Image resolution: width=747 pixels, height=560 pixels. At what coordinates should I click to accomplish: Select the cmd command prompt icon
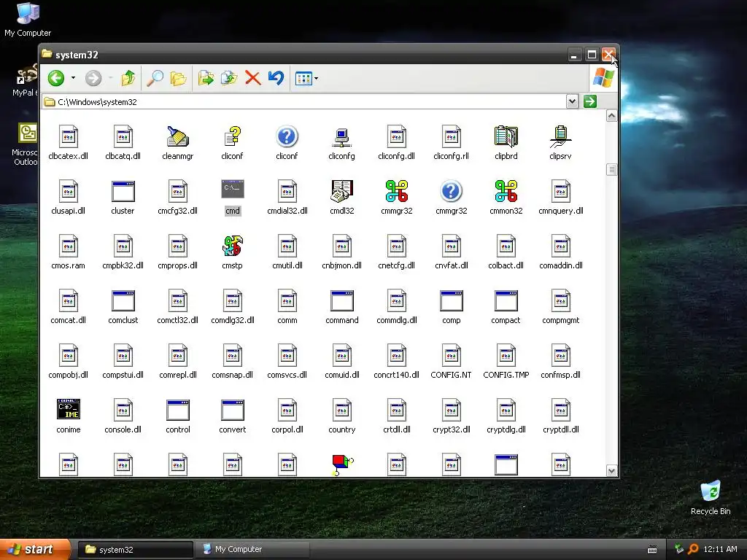233,190
